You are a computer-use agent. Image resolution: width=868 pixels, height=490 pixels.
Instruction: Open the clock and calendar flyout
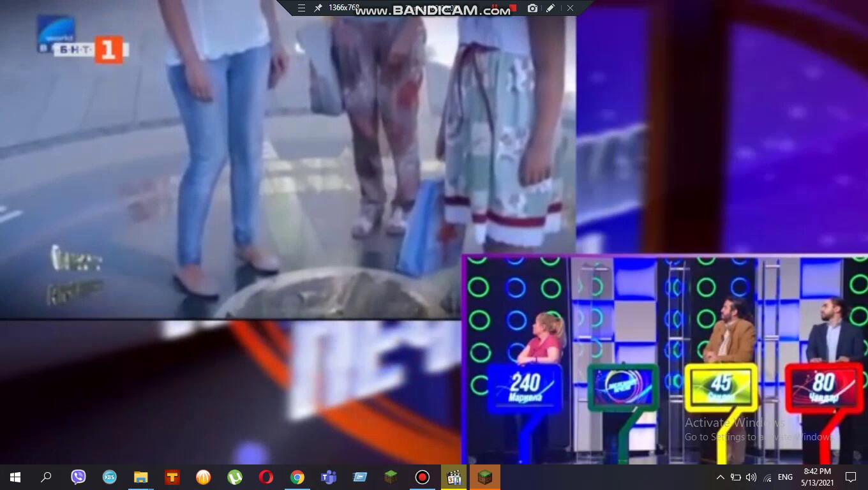pyautogui.click(x=817, y=477)
